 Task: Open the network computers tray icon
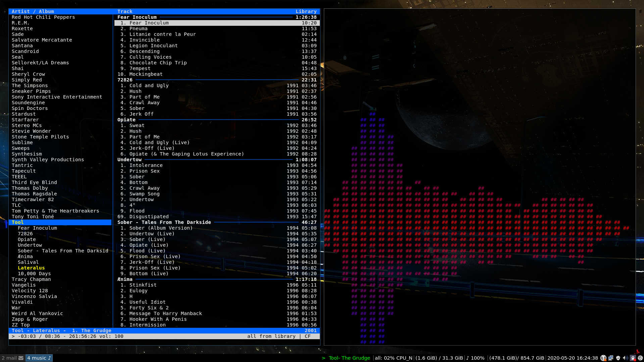tap(611, 358)
